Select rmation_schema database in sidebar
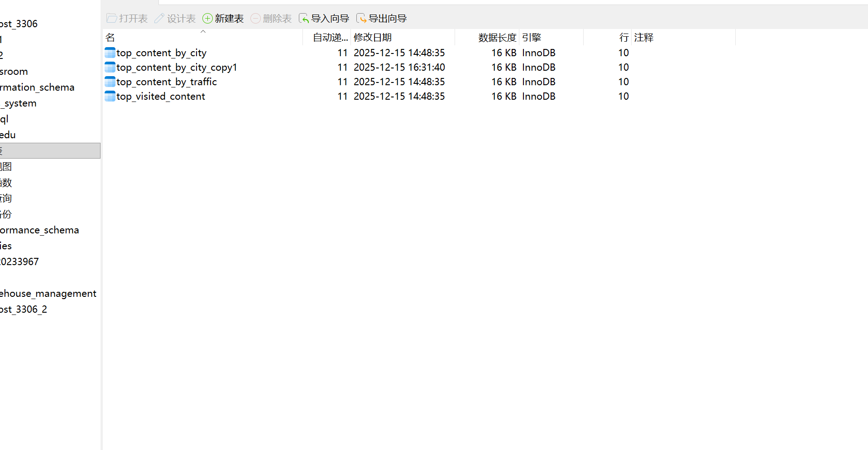Viewport: 868px width, 450px height. point(37,87)
